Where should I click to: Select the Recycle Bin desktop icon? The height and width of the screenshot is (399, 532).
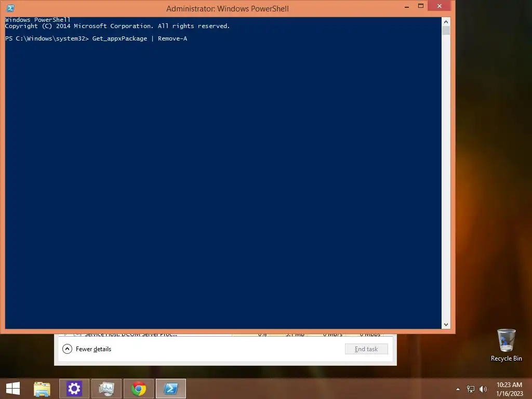pyautogui.click(x=506, y=345)
